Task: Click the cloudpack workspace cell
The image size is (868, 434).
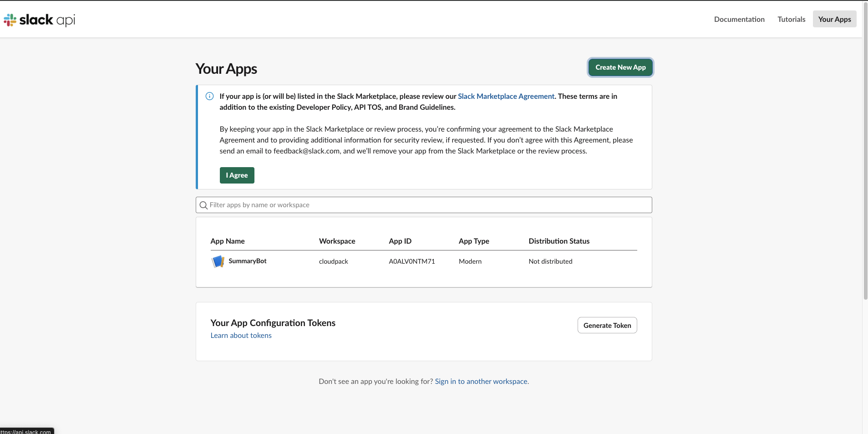Action: tap(333, 261)
